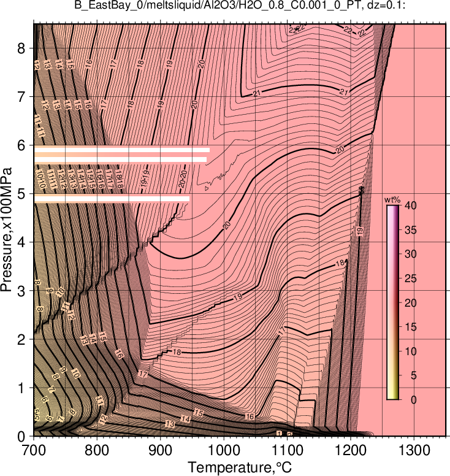This screenshot has height=476, width=450.
Task: Click the wt% colorbar gradient scale
Action: (x=392, y=302)
